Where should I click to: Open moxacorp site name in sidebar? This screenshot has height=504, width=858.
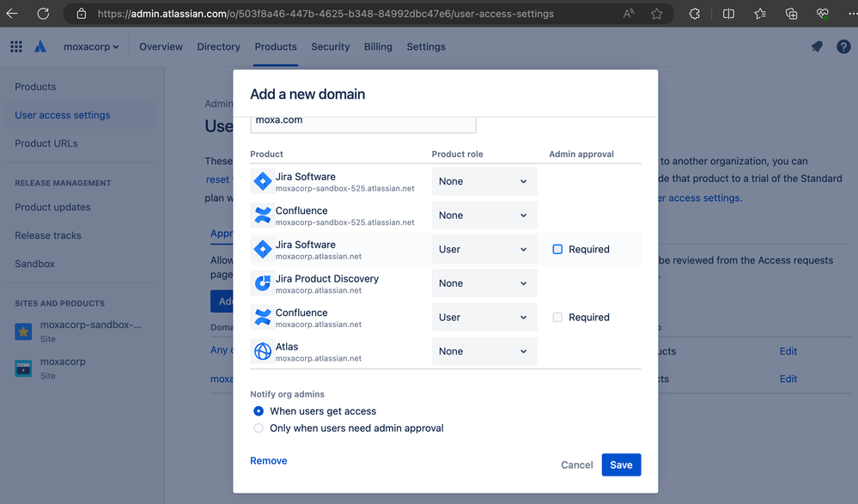click(63, 361)
